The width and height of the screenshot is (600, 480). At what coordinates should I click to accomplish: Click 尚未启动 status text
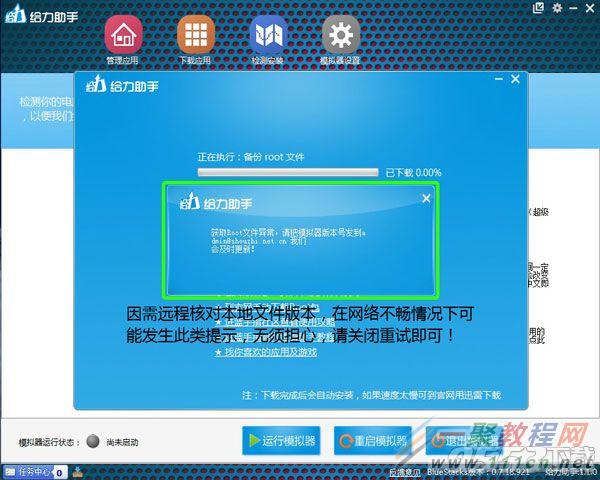122,442
